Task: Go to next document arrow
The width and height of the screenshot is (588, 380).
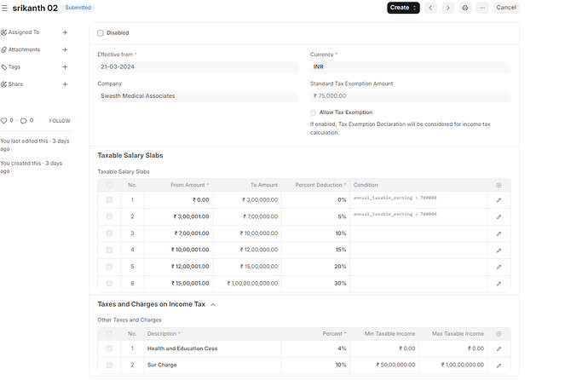Action: [447, 8]
